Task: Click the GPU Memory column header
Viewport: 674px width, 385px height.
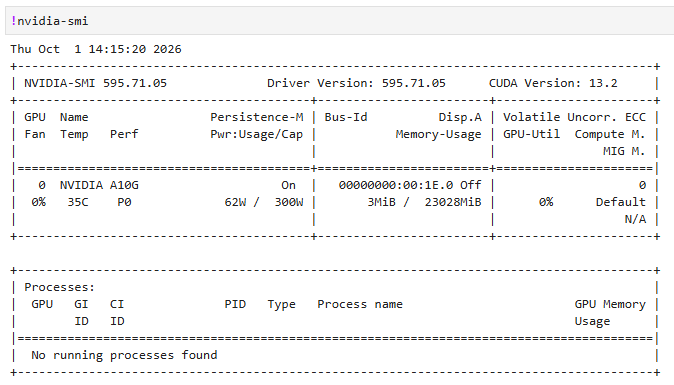Action: pyautogui.click(x=610, y=304)
